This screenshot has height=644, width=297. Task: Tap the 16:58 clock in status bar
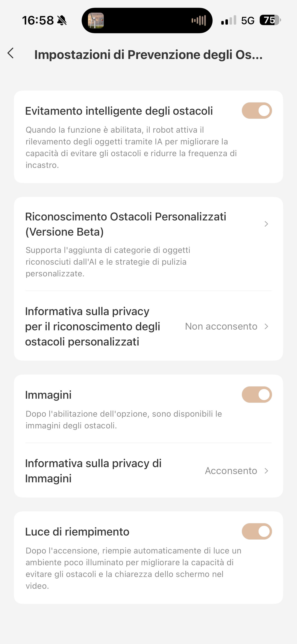click(x=38, y=20)
